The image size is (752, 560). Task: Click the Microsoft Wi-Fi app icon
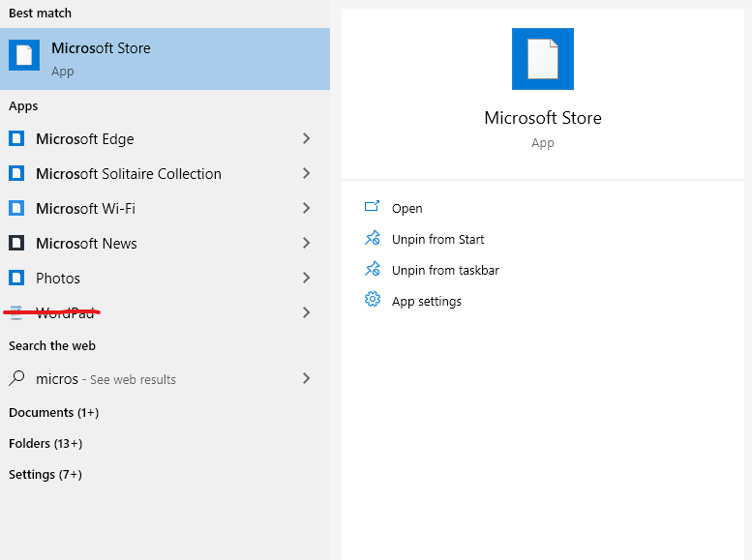point(16,208)
